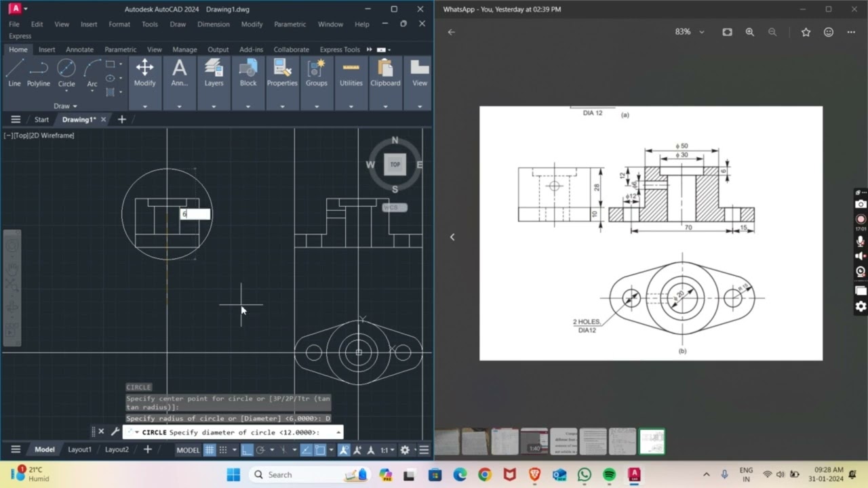Screen dimensions: 868x488
Task: Toggle snap mode in status bar
Action: (223, 450)
